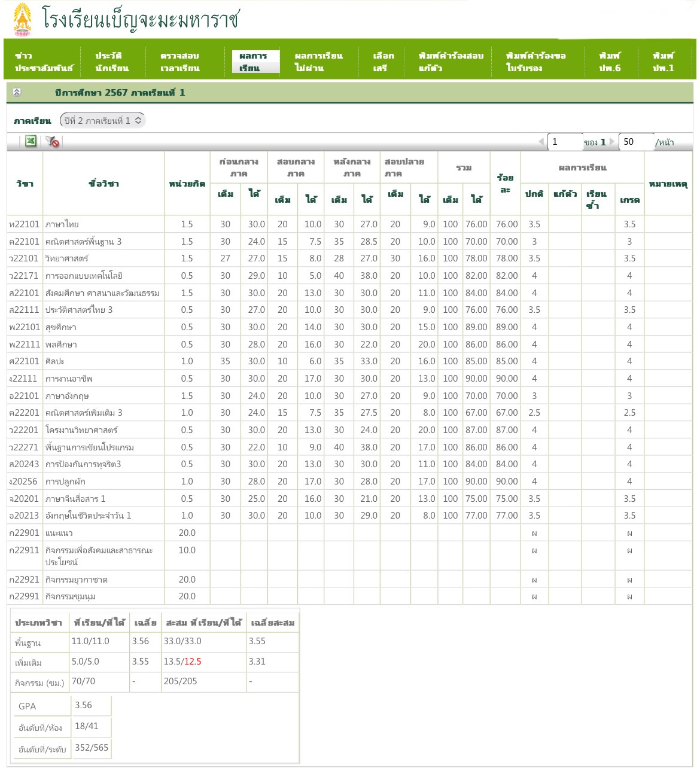700x768 pixels.
Task: Select the สังคมศึกษา ศาสนาและวัฒนธรรม row
Action: pyautogui.click(x=349, y=293)
